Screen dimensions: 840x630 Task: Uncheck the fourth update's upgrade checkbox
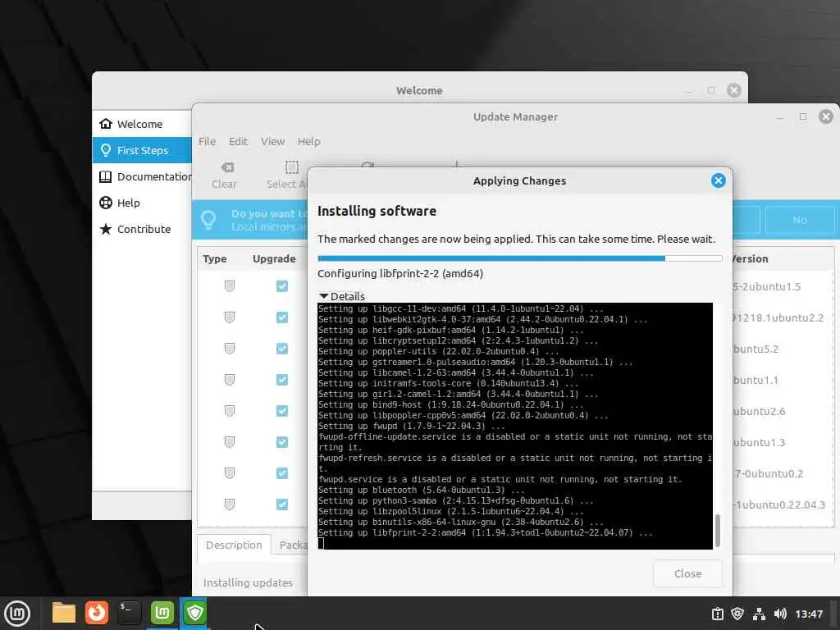pyautogui.click(x=282, y=379)
